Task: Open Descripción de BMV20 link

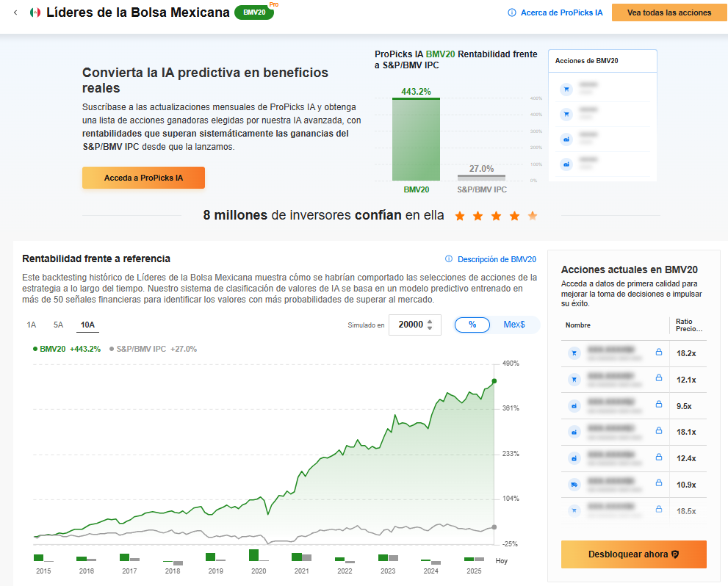Action: tap(497, 259)
